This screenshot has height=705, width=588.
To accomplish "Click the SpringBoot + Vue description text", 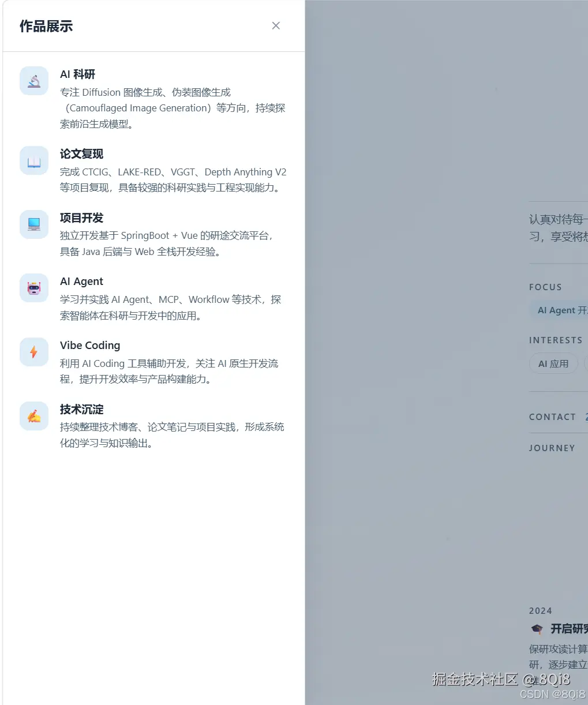I will pyautogui.click(x=167, y=243).
